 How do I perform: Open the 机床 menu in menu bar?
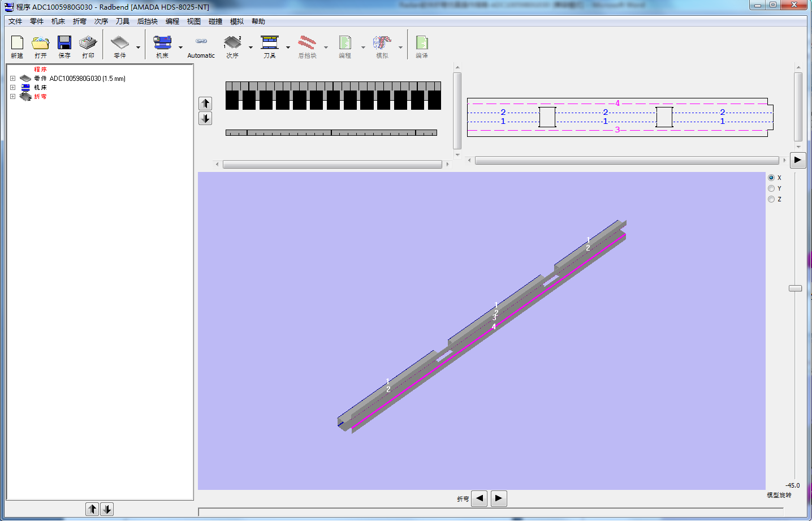(x=58, y=21)
